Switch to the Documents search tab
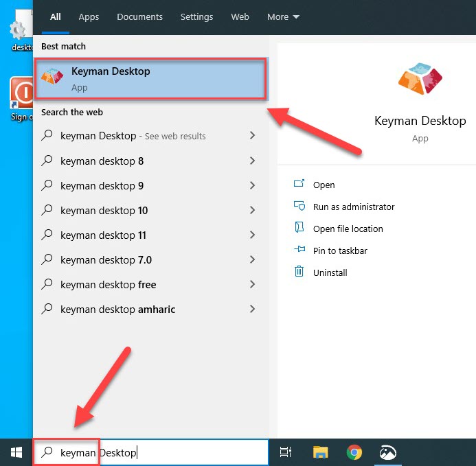Screen dimensions: 476x466 [139, 16]
